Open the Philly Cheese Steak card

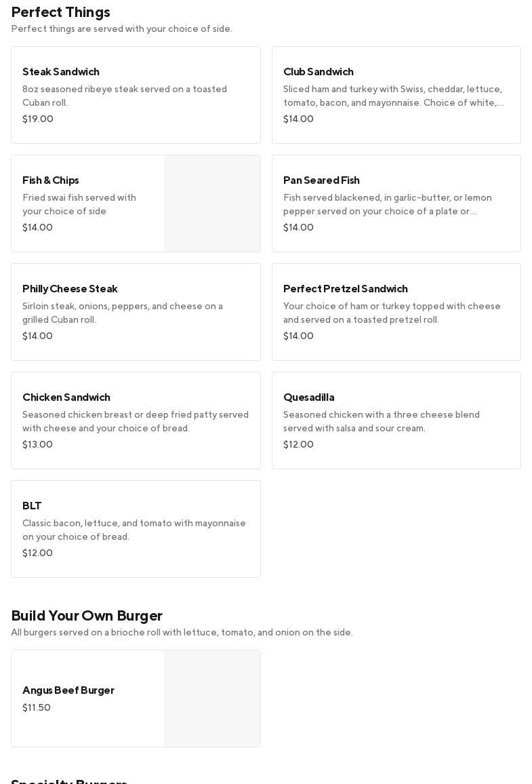click(136, 312)
